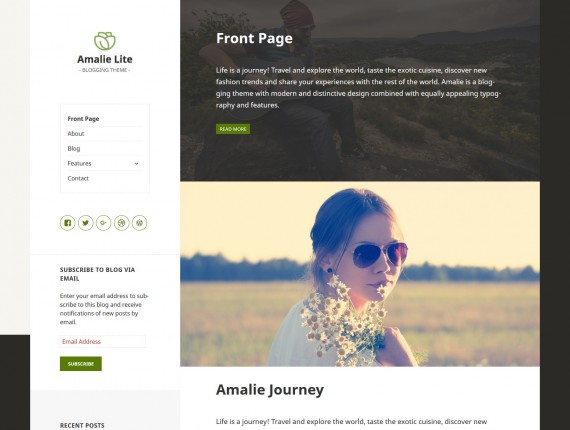
Task: Go to the Contact menu item
Action: tap(78, 178)
